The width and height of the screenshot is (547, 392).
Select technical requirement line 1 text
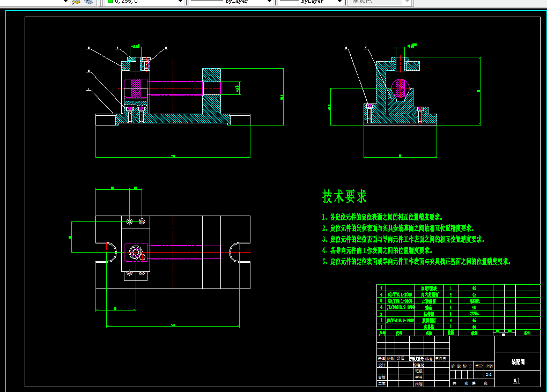(x=382, y=217)
